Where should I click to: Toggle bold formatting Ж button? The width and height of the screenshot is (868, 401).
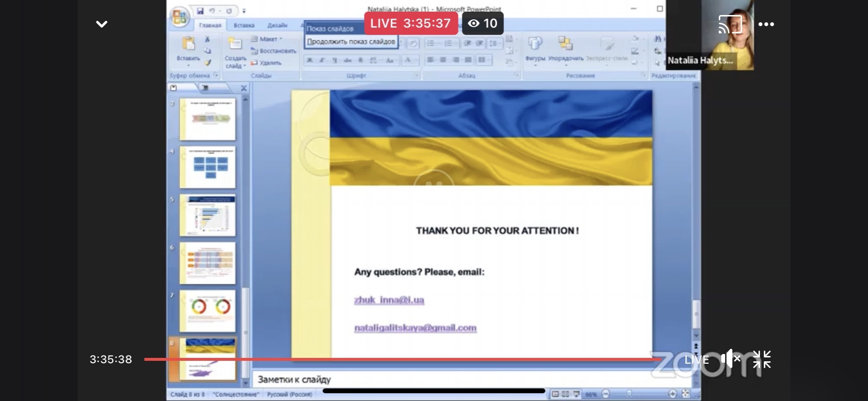pyautogui.click(x=309, y=60)
